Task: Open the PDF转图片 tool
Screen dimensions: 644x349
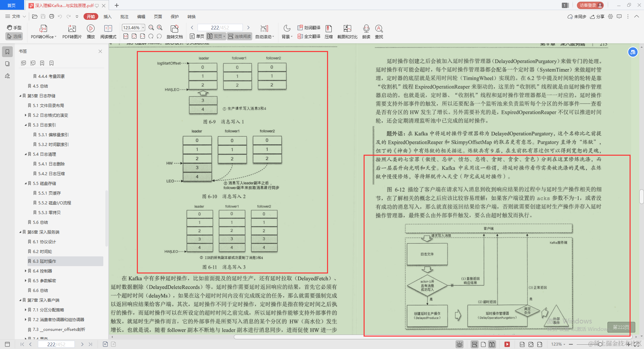Action: 71,31
